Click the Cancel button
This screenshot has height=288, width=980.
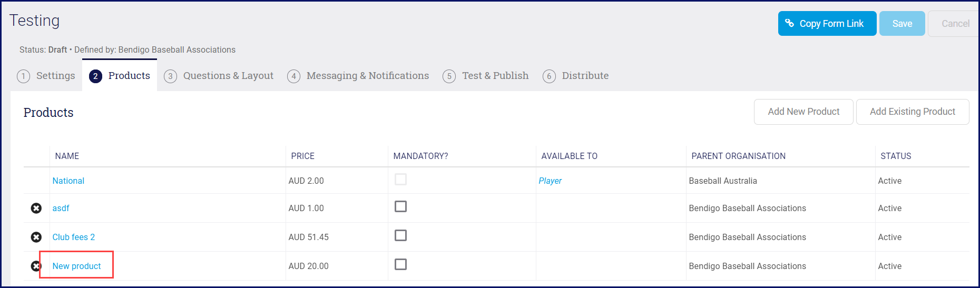tap(955, 24)
